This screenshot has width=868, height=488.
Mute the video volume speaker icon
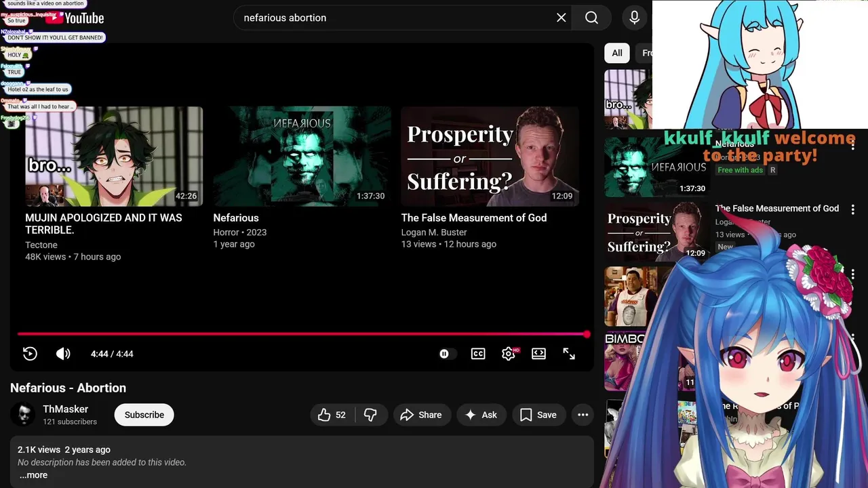[x=63, y=354]
